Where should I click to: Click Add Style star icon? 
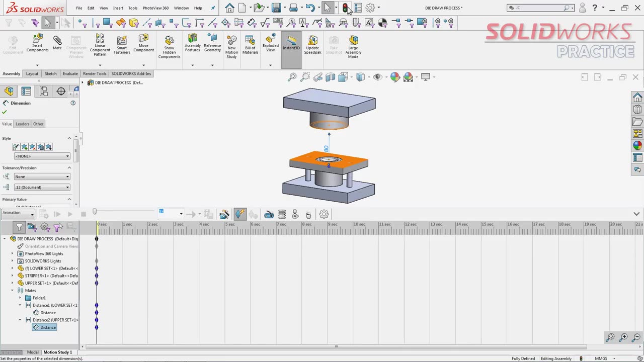point(24,147)
